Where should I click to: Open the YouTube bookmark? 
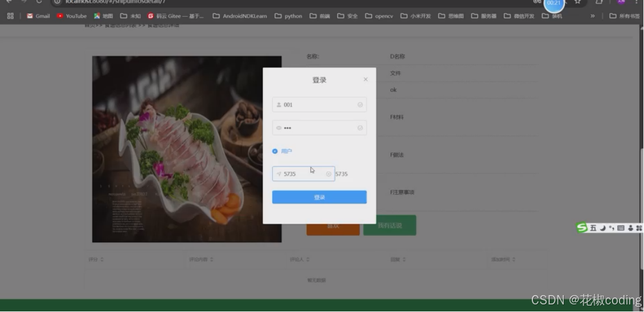(72, 16)
